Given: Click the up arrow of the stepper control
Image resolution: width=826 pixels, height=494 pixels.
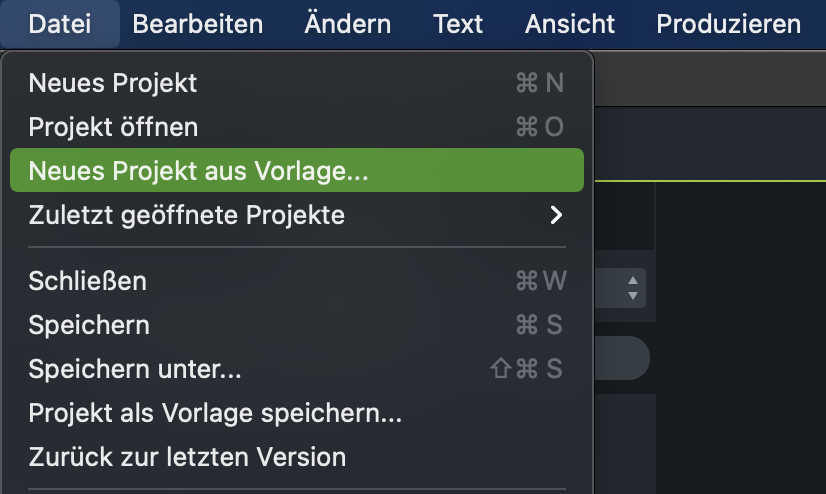Looking at the screenshot, I should [x=632, y=281].
